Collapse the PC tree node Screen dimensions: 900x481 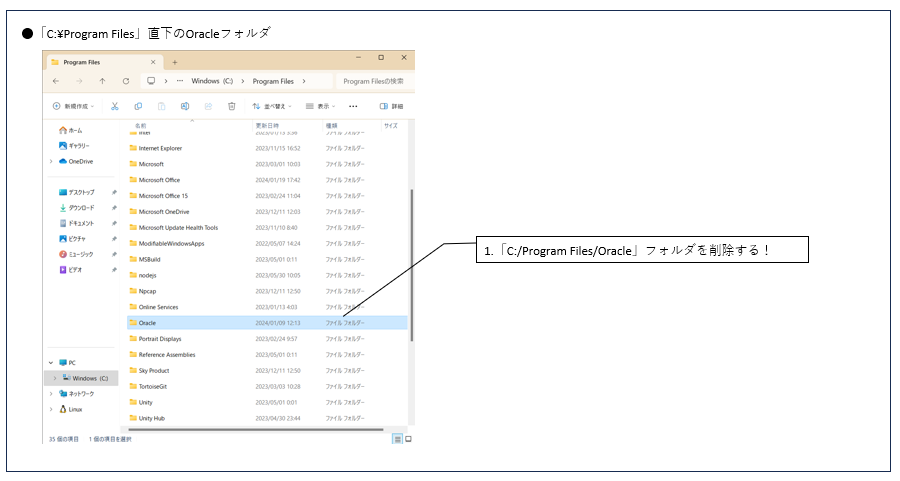(51, 363)
